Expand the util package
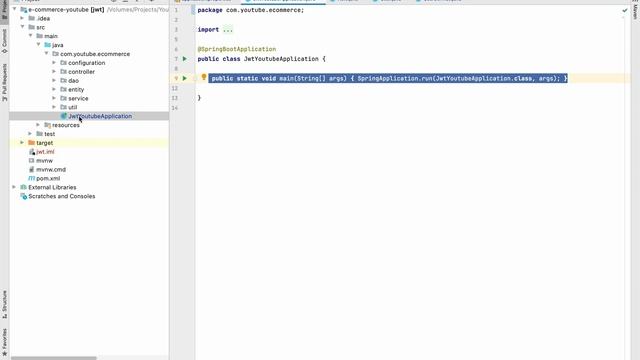 tap(54, 107)
